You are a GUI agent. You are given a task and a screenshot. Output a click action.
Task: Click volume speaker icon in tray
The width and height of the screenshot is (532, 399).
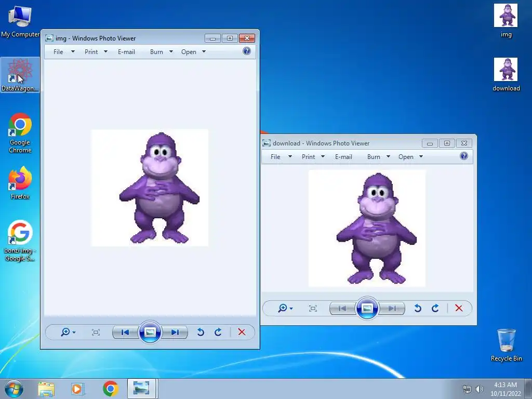[x=480, y=389]
